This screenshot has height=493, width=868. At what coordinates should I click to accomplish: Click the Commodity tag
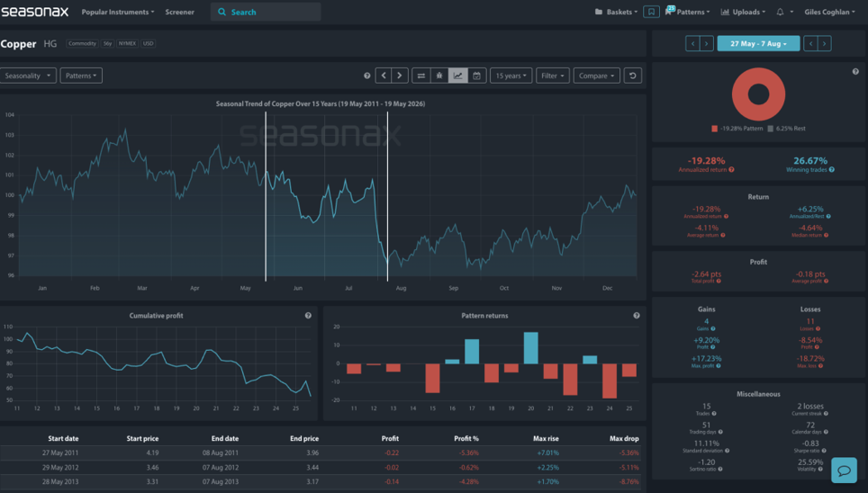pyautogui.click(x=83, y=43)
